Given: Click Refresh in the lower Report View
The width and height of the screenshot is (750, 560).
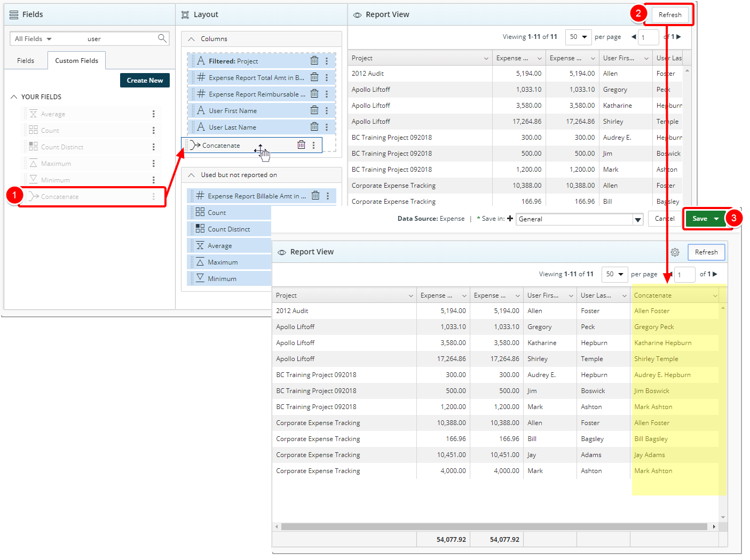Looking at the screenshot, I should [706, 252].
